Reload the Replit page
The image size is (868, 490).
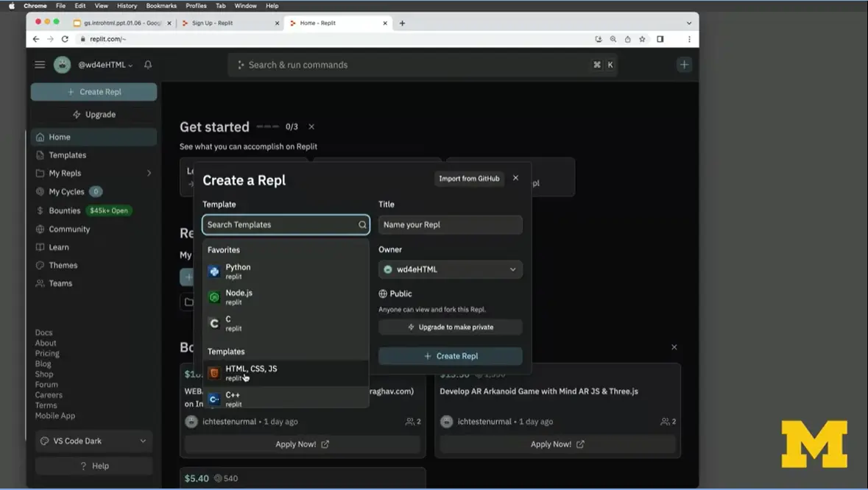pos(65,39)
